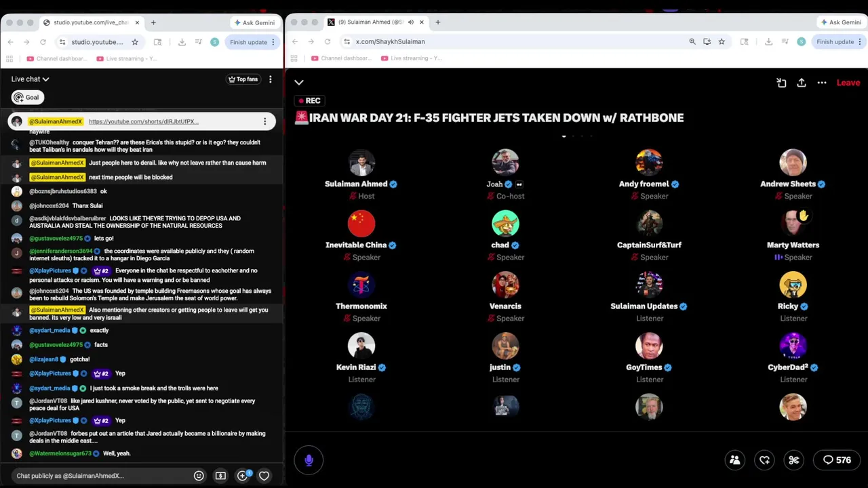Close the X tab
The height and width of the screenshot is (488, 868).
click(421, 22)
